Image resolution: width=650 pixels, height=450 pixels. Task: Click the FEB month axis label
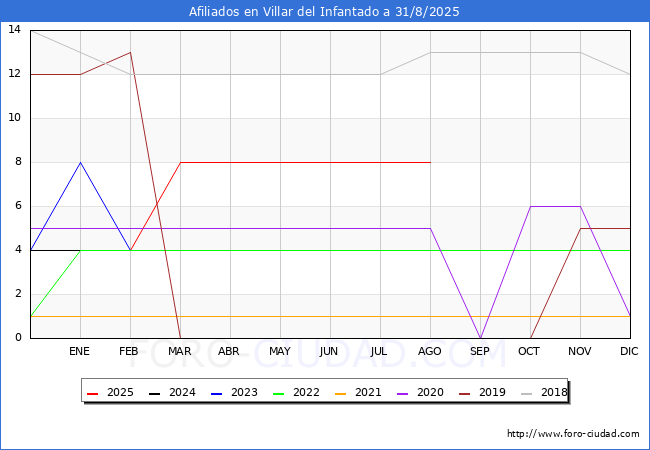pyautogui.click(x=129, y=351)
